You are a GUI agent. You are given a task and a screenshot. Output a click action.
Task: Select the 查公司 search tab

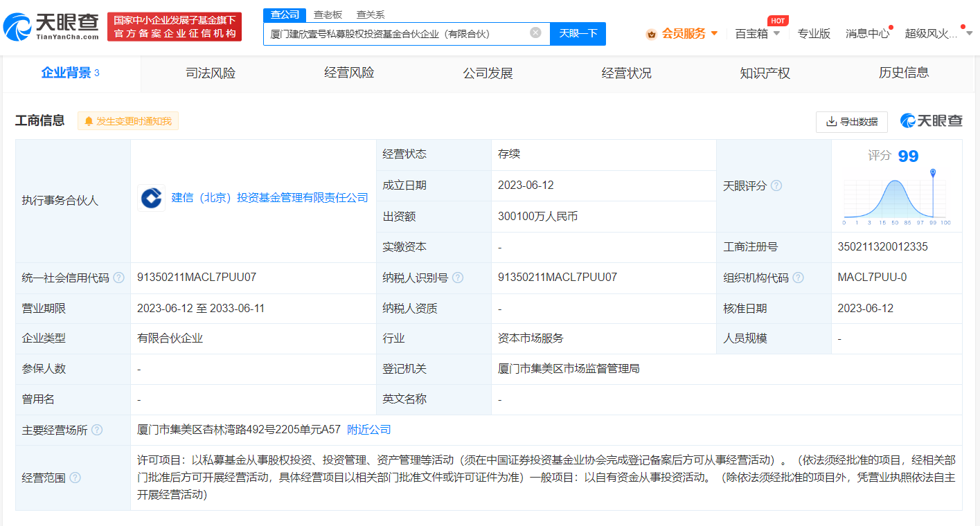(285, 15)
